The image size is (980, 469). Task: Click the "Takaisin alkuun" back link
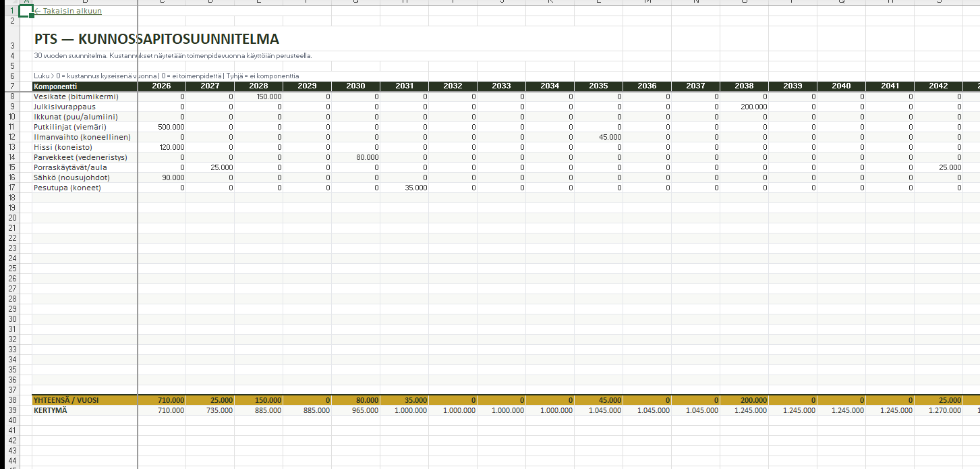coord(68,11)
